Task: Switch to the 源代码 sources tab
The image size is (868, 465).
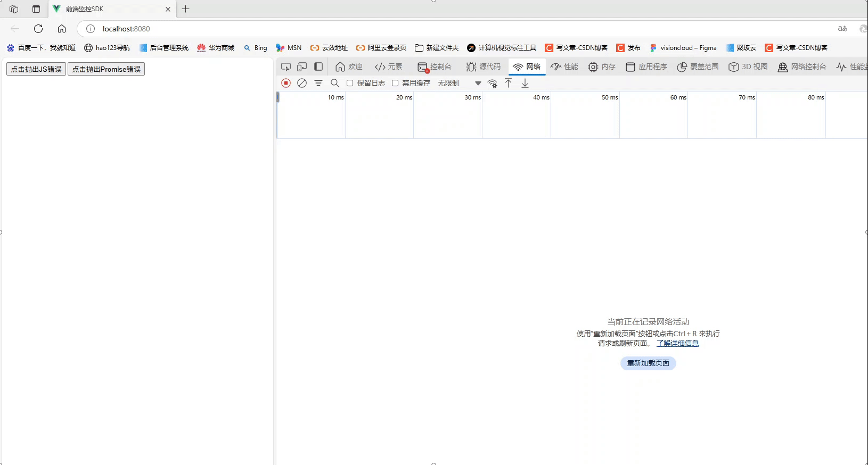Action: [484, 67]
